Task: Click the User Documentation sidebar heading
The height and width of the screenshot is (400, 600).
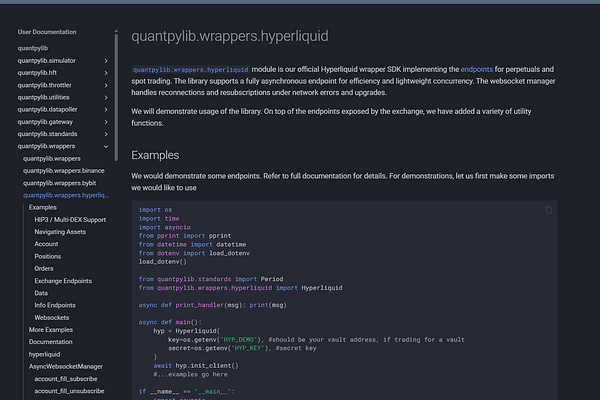Action: pos(47,32)
